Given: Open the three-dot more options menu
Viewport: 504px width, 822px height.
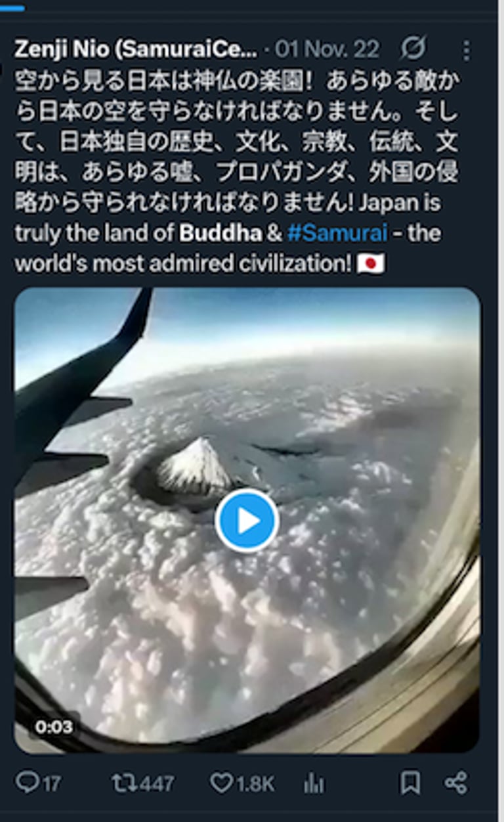Looking at the screenshot, I should point(466,50).
